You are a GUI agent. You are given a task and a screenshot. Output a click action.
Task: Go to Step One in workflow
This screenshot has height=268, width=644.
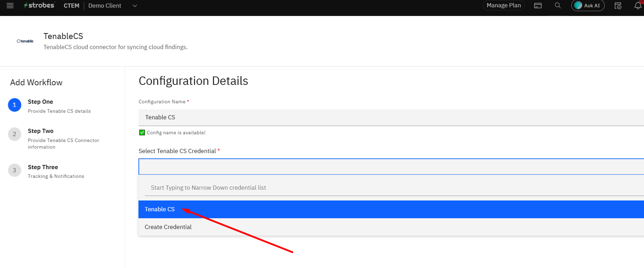click(x=40, y=102)
